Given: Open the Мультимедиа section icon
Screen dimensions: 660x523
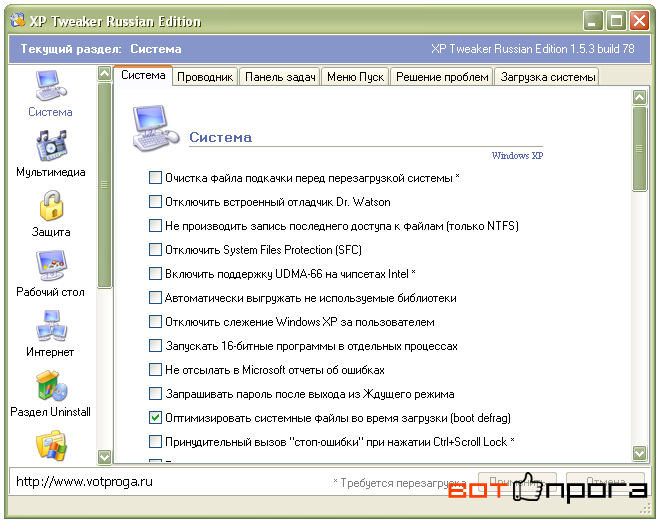Looking at the screenshot, I should tap(51, 146).
